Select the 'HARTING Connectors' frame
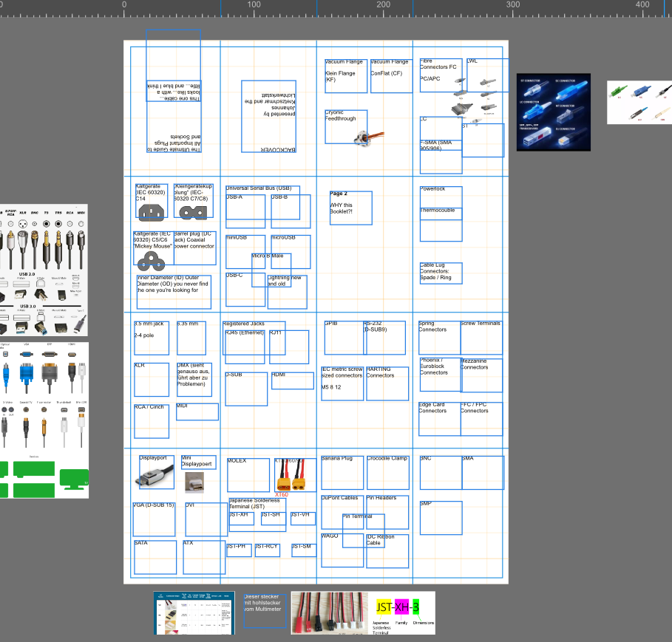 (x=387, y=383)
